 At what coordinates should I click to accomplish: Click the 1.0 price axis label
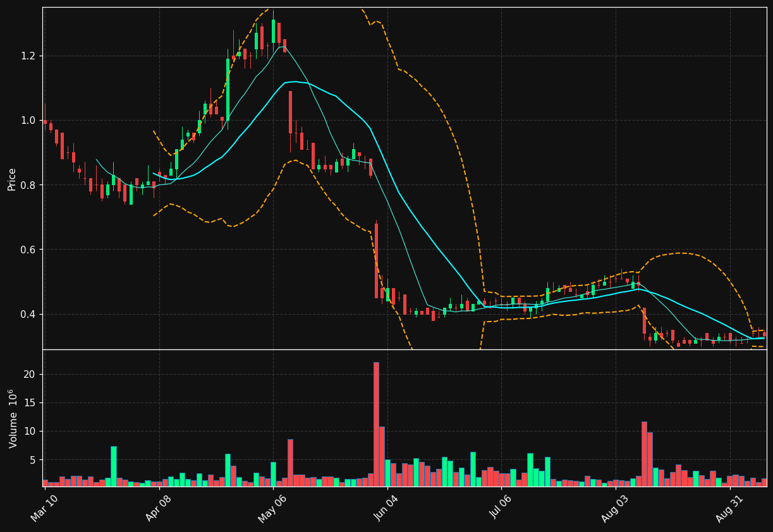point(28,120)
